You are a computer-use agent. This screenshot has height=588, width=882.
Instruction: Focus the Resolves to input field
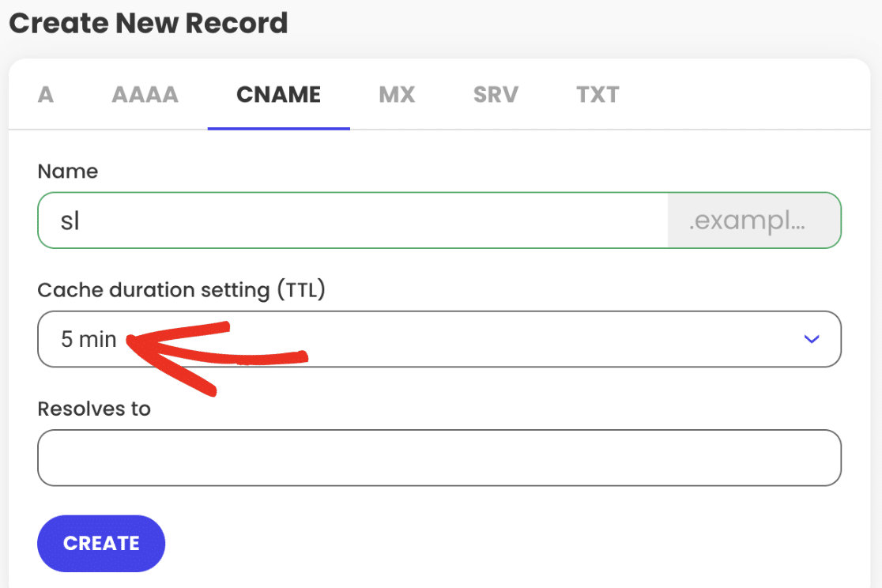click(439, 458)
